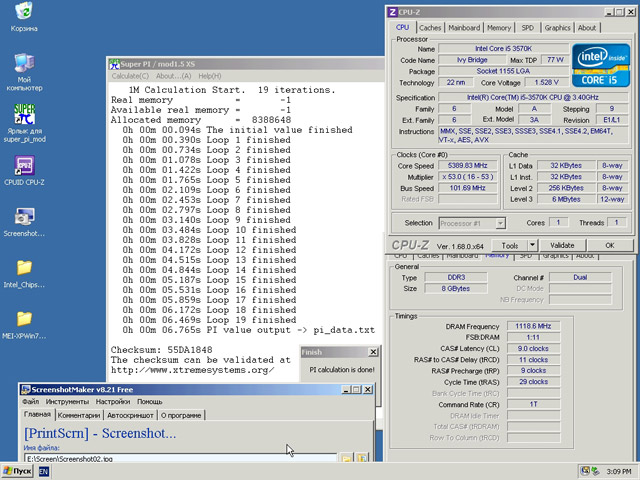Click the CPU-Z purple Z title icon

point(392,12)
